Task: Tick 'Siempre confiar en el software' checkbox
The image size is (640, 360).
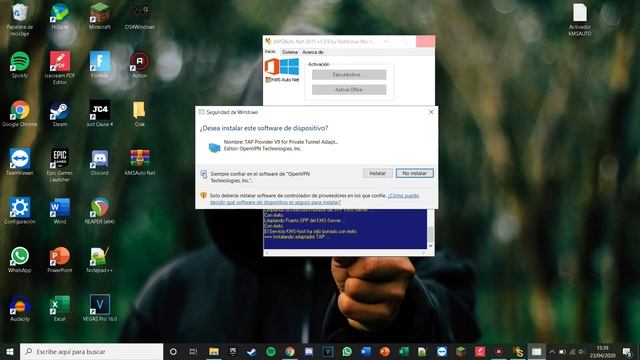Action: [204, 174]
